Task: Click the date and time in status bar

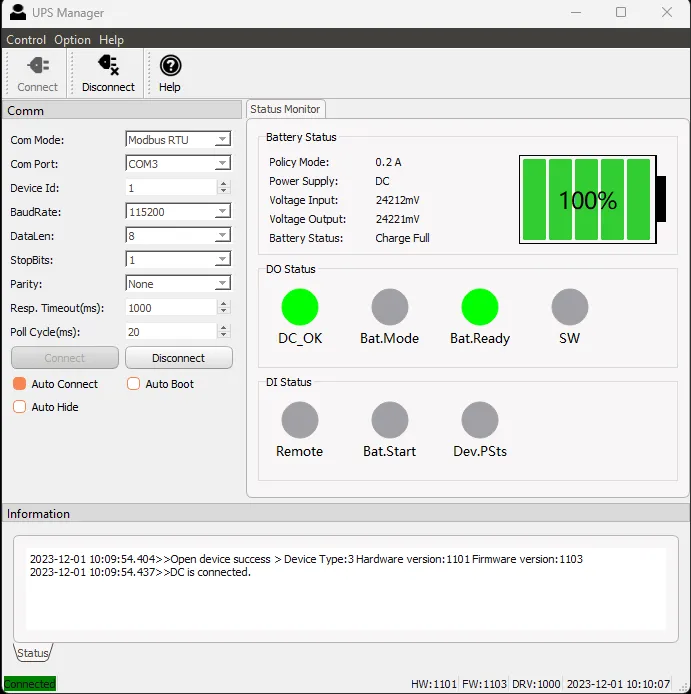Action: coord(618,684)
